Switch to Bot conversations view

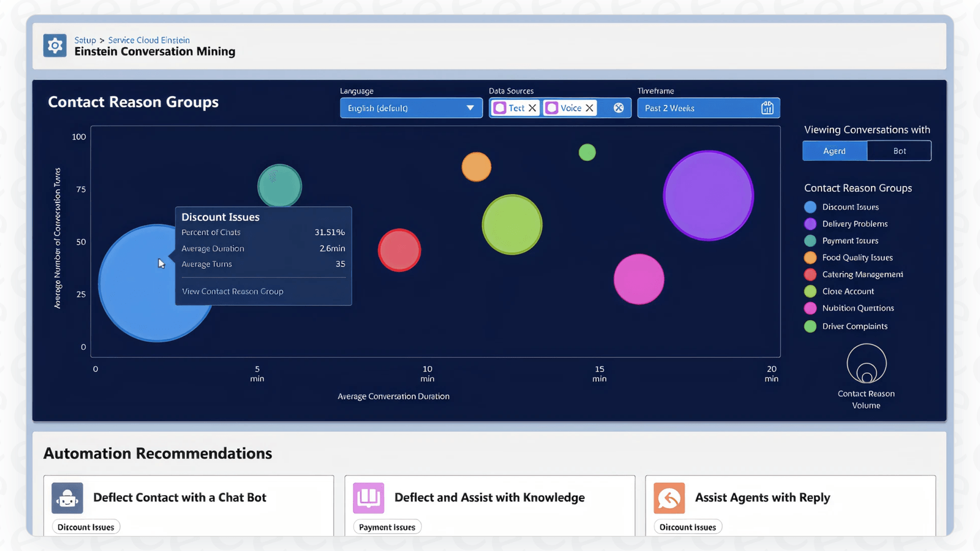899,150
